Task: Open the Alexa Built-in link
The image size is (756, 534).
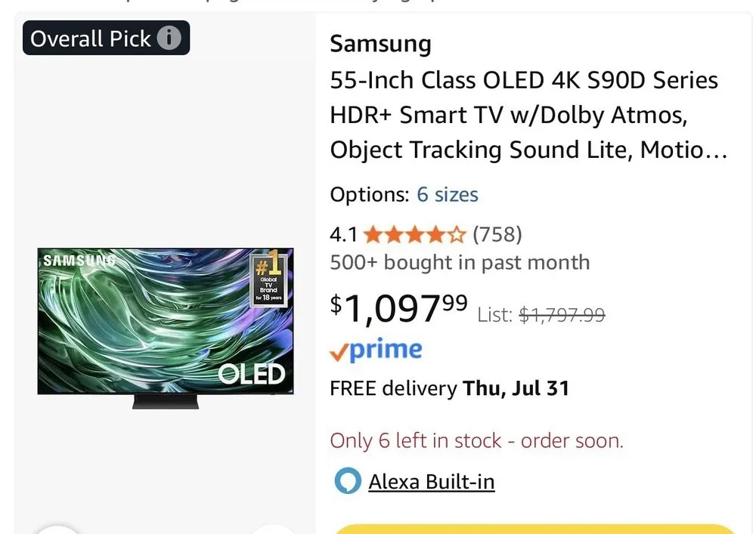Action: (x=432, y=482)
